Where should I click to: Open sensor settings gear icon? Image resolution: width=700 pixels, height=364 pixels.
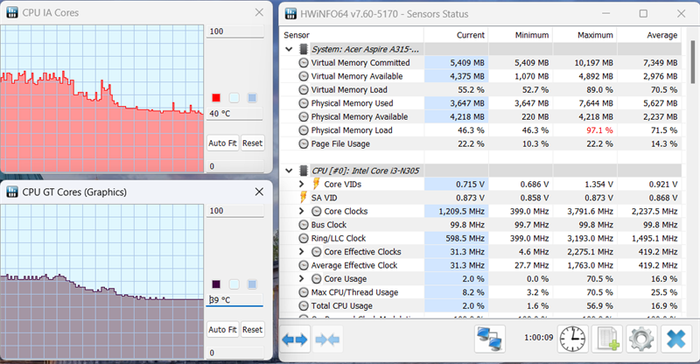pyautogui.click(x=642, y=339)
